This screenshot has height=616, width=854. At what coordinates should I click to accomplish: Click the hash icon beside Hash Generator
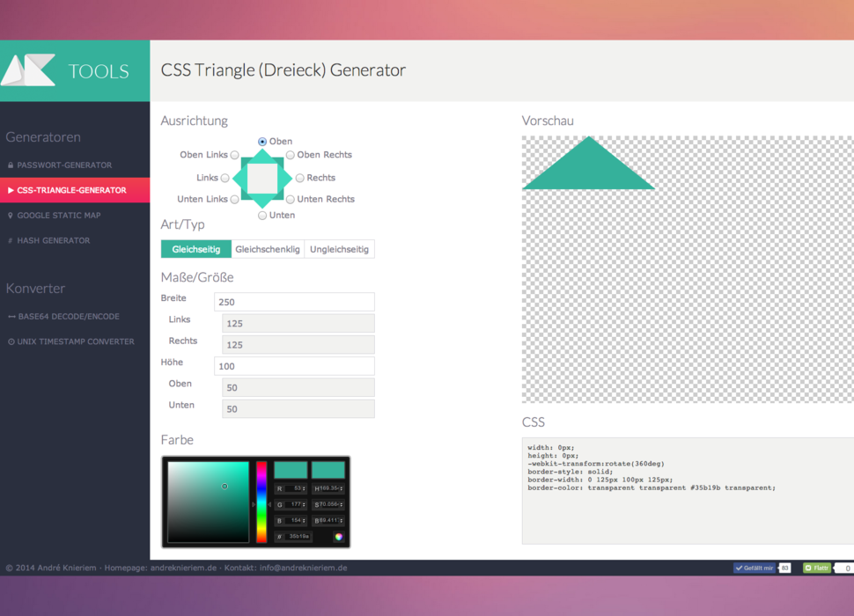[x=11, y=240]
